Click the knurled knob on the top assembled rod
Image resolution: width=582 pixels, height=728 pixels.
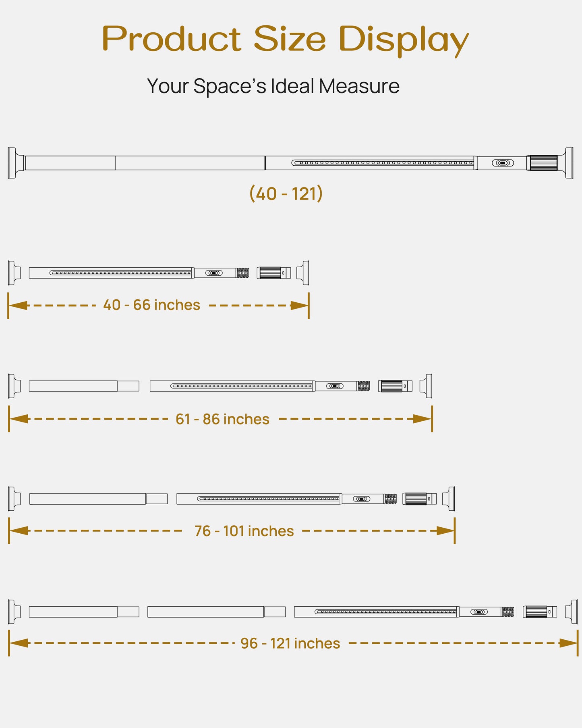543,163
